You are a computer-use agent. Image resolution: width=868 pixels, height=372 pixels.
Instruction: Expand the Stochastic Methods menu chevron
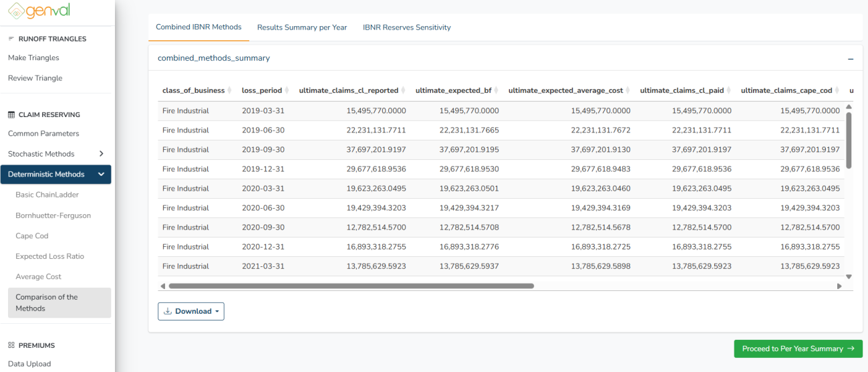tap(102, 154)
